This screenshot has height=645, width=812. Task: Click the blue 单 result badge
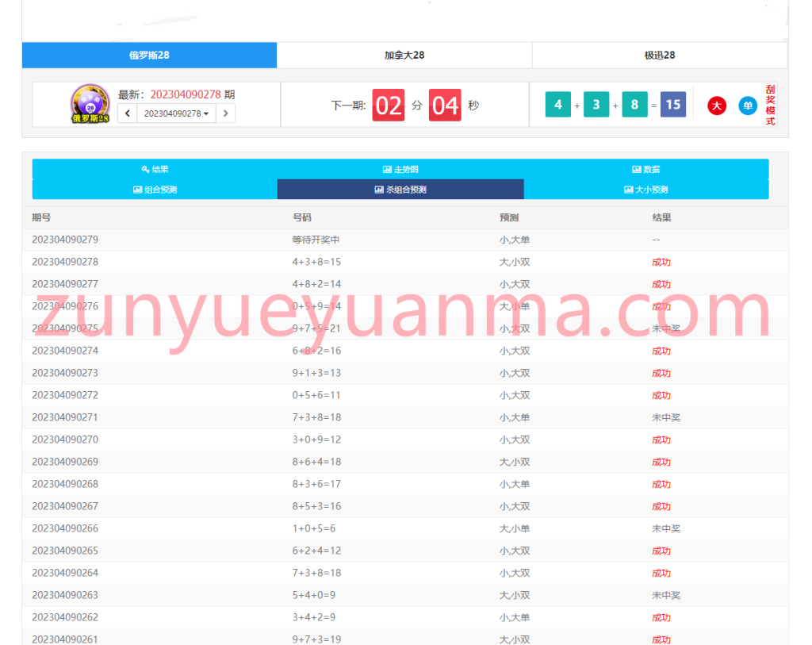pyautogui.click(x=747, y=106)
